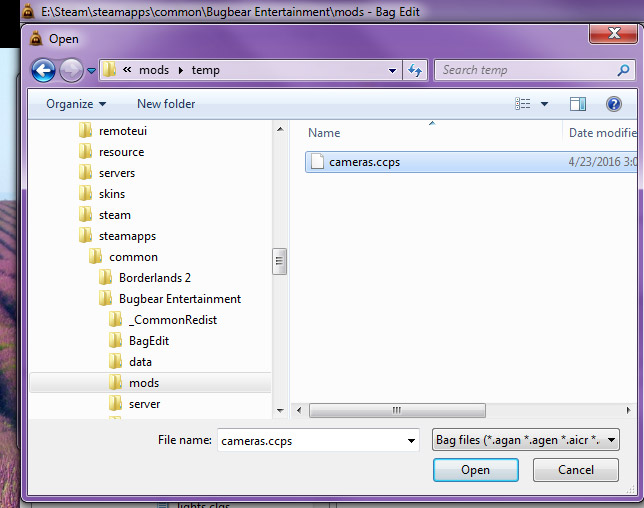Viewport: 644px width, 508px height.
Task: Click the folder tree vertical scrollbar thumb
Action: [x=279, y=261]
